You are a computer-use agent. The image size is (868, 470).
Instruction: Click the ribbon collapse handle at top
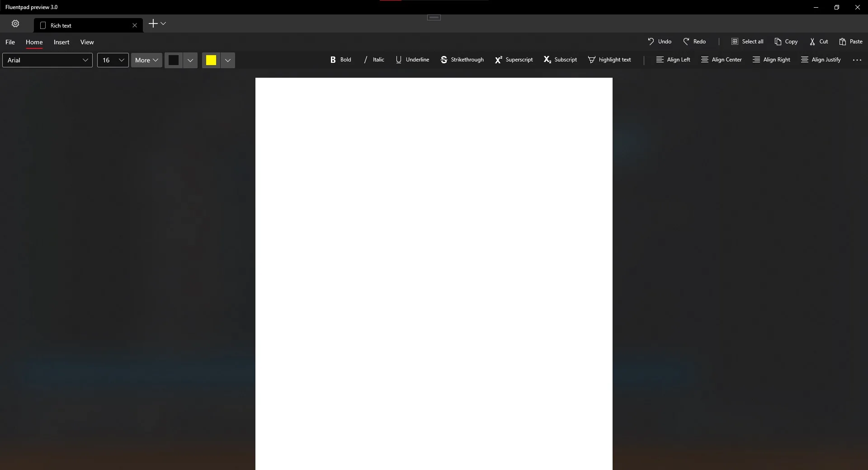[434, 18]
